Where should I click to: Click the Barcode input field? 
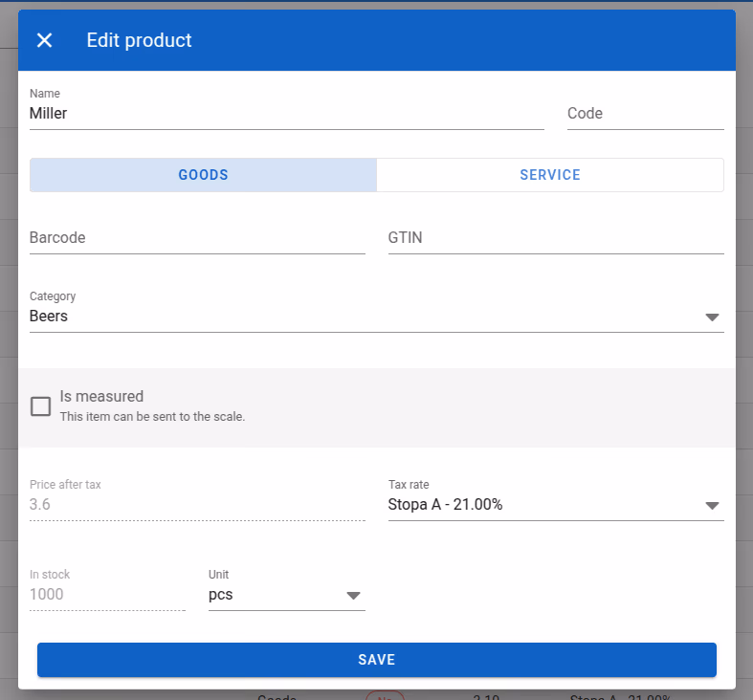point(197,238)
